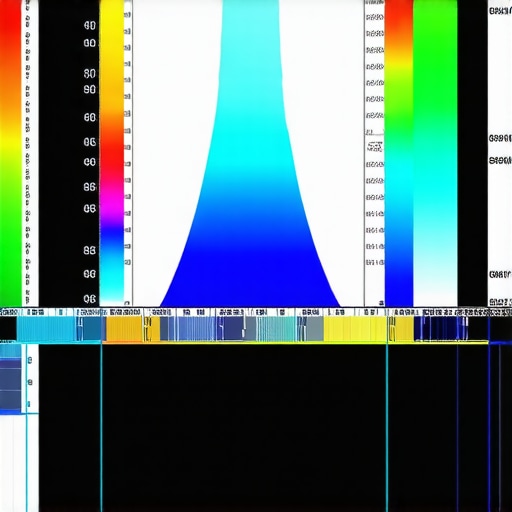
Task: Select the light cyan block in the timeline strip
Action: click(x=46, y=329)
